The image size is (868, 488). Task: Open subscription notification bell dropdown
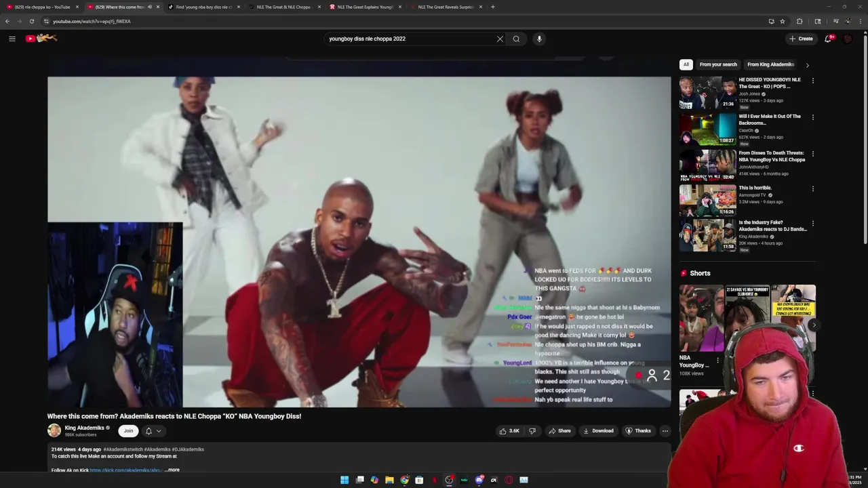153,431
